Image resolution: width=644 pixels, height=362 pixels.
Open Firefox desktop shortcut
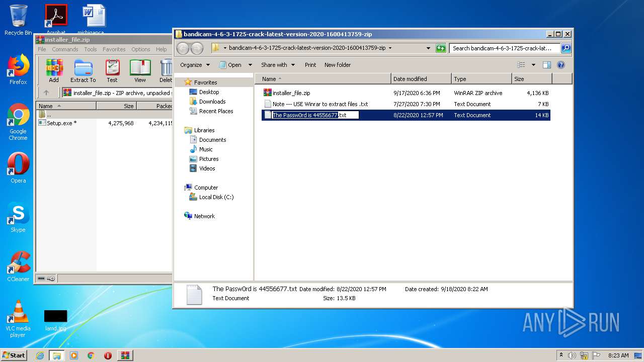18,69
